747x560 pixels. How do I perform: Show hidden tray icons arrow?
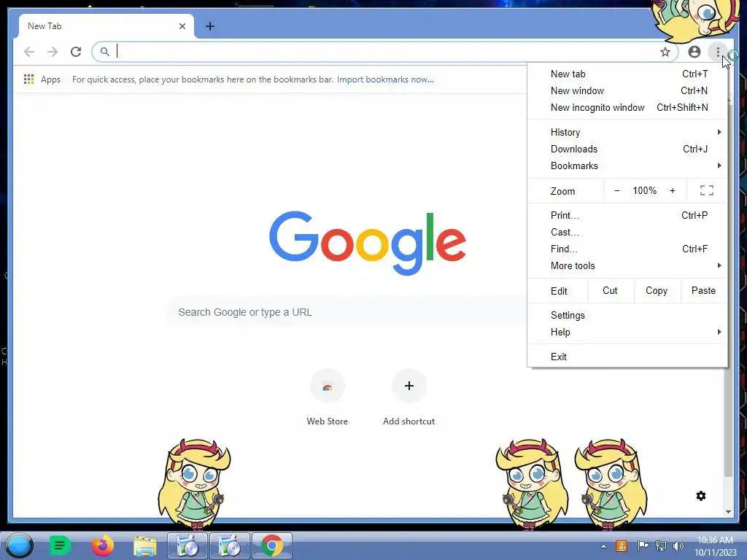point(603,546)
